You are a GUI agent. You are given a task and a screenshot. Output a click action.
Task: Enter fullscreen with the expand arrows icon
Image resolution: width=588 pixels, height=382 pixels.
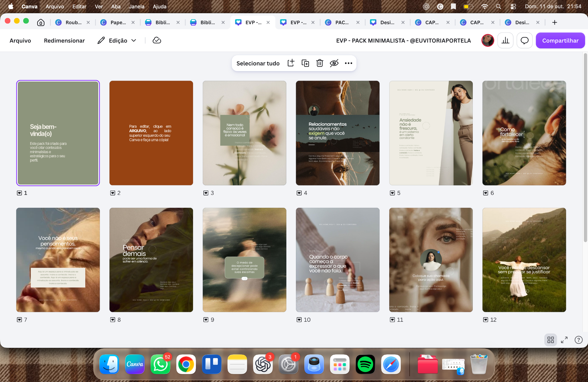(x=564, y=340)
